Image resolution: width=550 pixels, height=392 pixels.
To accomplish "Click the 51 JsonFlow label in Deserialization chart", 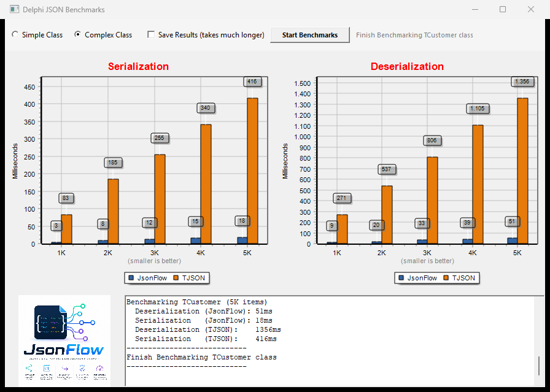I will click(x=512, y=221).
